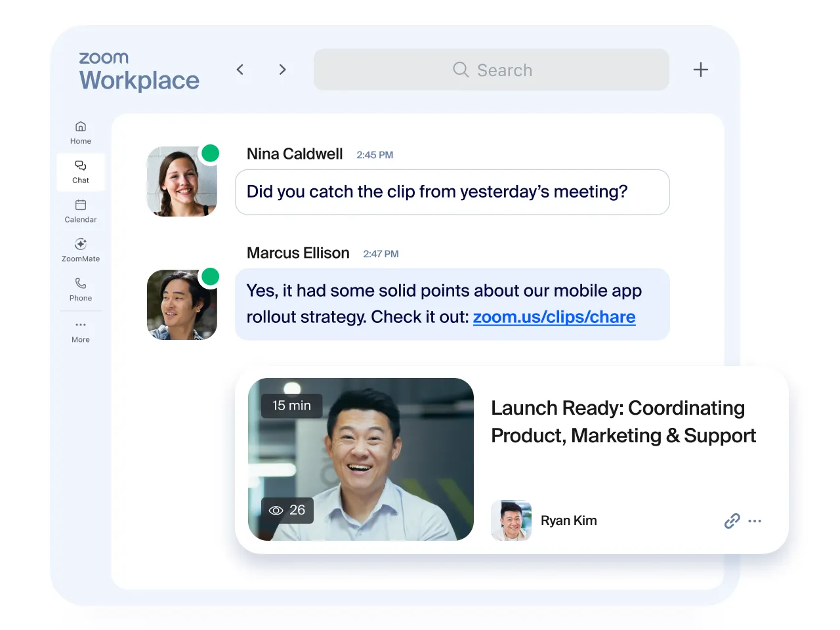
Task: Open the clip card's three-dot options
Action: (755, 521)
